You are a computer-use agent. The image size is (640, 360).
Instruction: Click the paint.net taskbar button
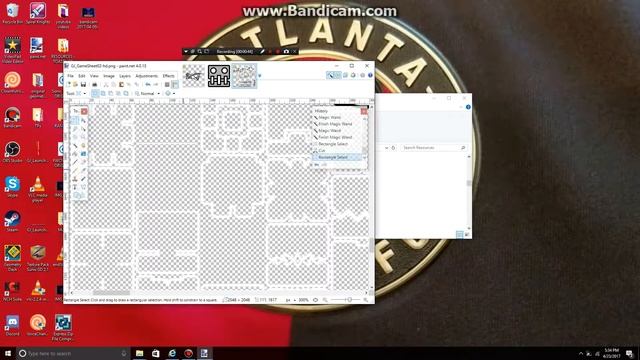pos(204,353)
